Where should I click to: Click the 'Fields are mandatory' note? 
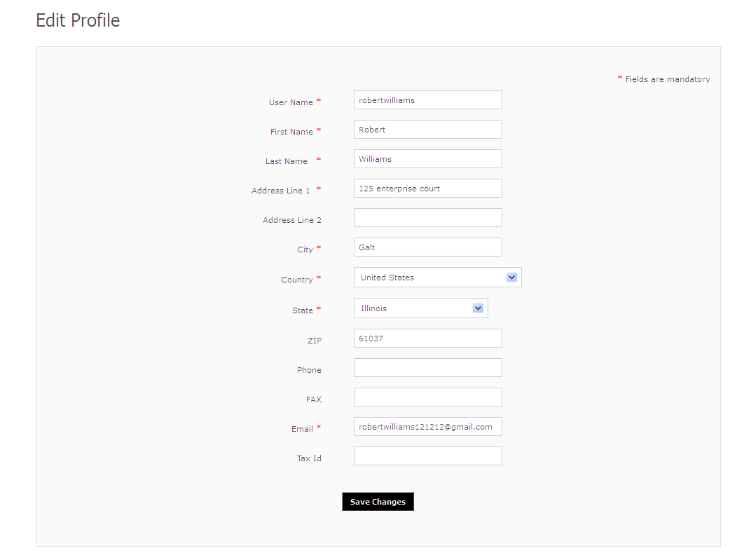tap(667, 80)
